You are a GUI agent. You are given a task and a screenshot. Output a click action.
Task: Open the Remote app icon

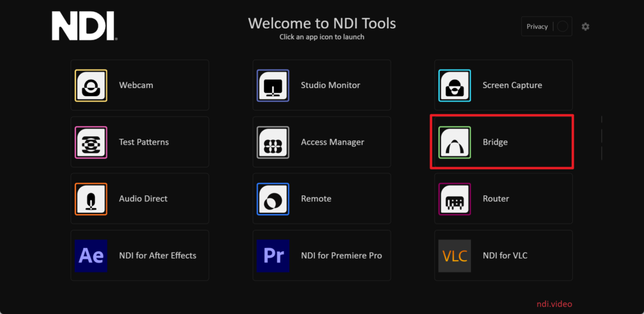(x=273, y=199)
